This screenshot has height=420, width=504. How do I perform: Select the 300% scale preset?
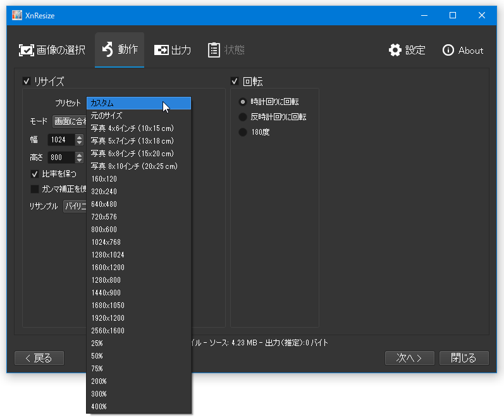coord(138,393)
